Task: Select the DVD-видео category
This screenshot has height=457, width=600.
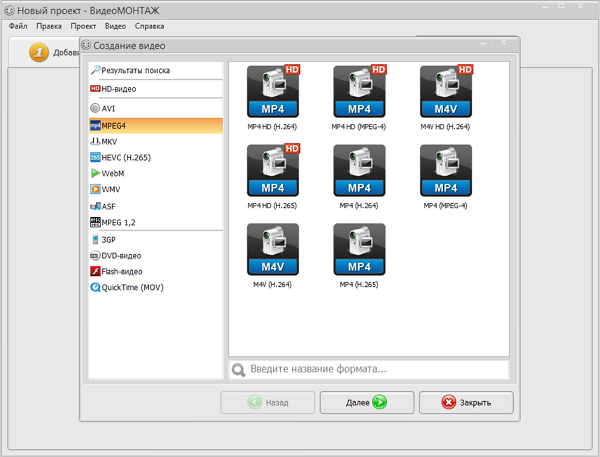Action: coord(156,255)
